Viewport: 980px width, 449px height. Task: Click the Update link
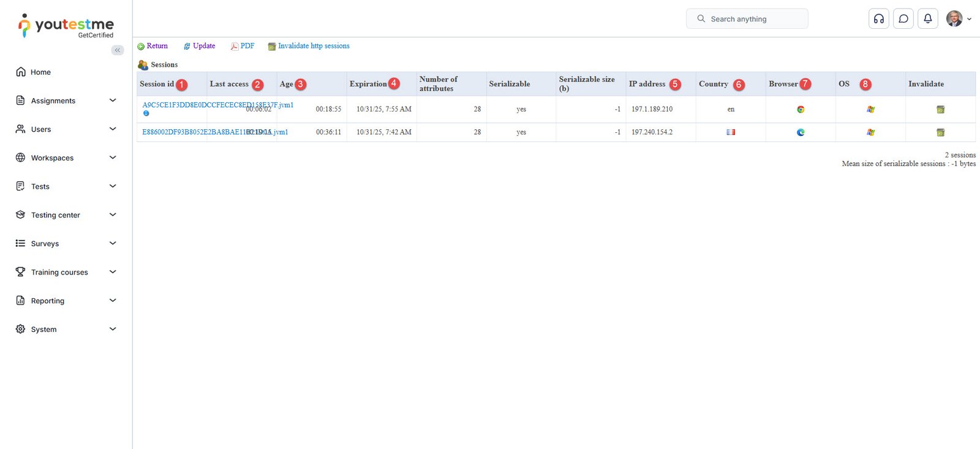click(x=203, y=46)
